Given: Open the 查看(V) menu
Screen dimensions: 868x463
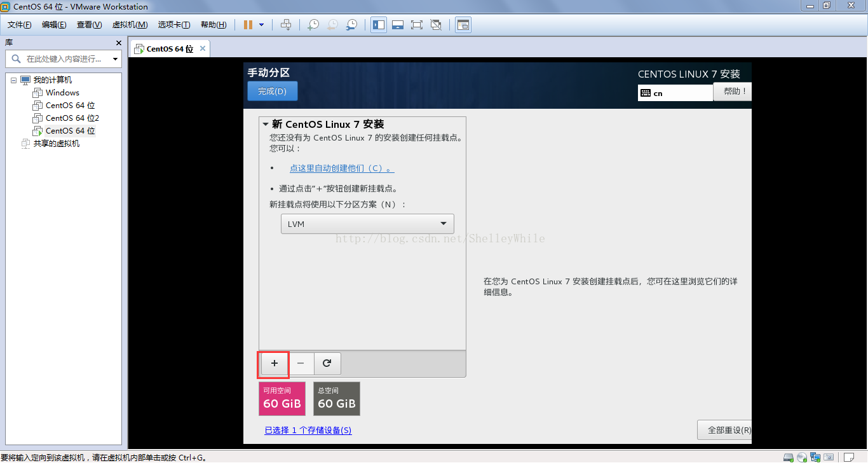Looking at the screenshot, I should pyautogui.click(x=90, y=25).
